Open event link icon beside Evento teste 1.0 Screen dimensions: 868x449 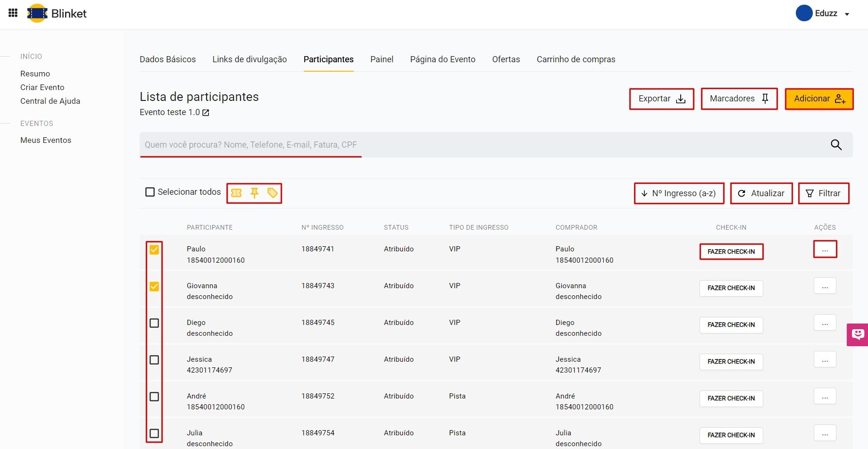(x=206, y=113)
